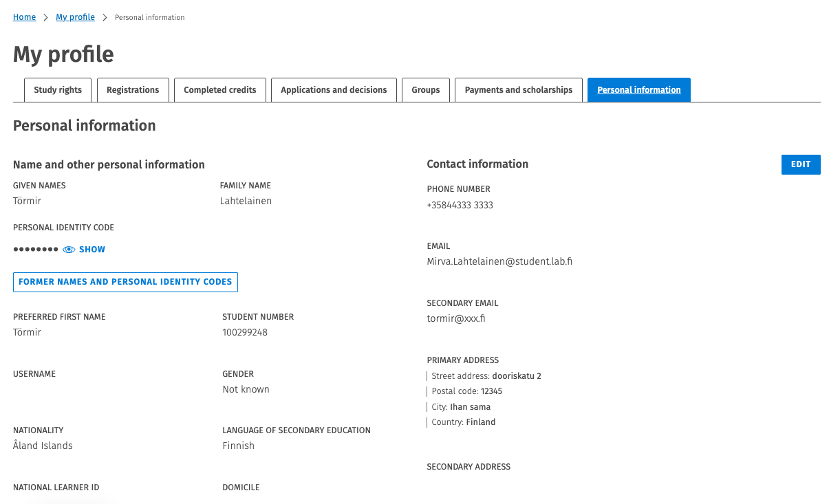The image size is (840, 504).
Task: Open the Payments and scholarships tab
Action: [x=518, y=89]
